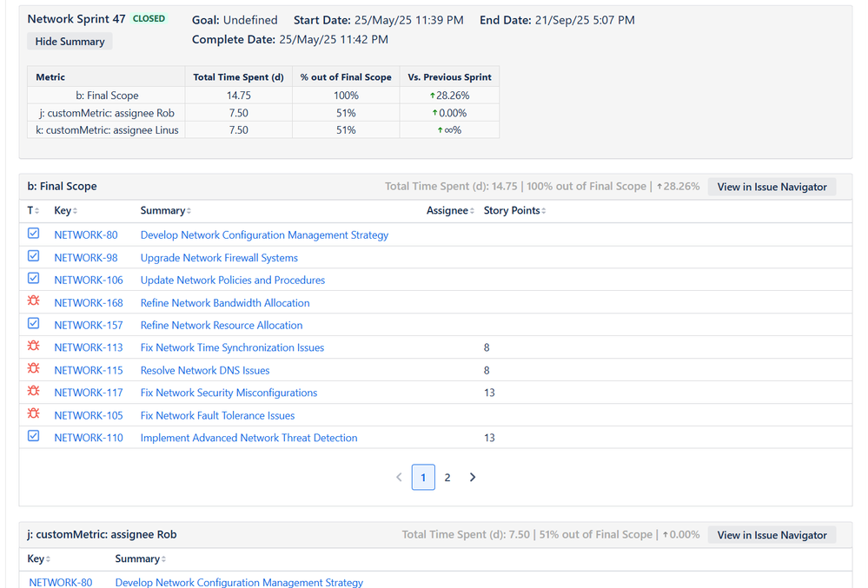Open issue key NETWORK-115

pos(89,370)
